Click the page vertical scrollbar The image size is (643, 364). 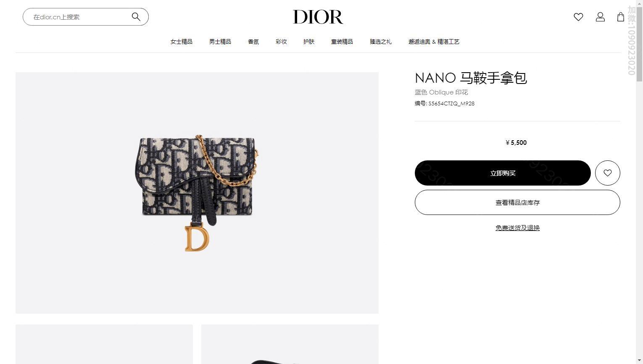point(639,182)
